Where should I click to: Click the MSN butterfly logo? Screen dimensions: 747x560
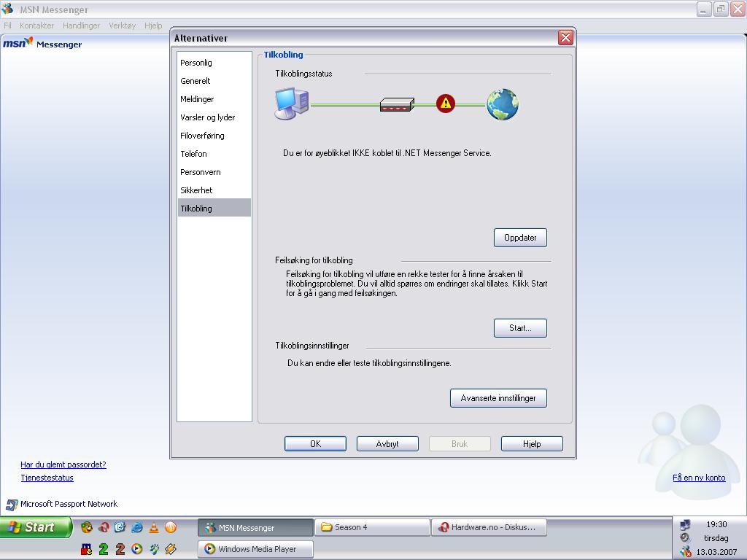(x=18, y=43)
